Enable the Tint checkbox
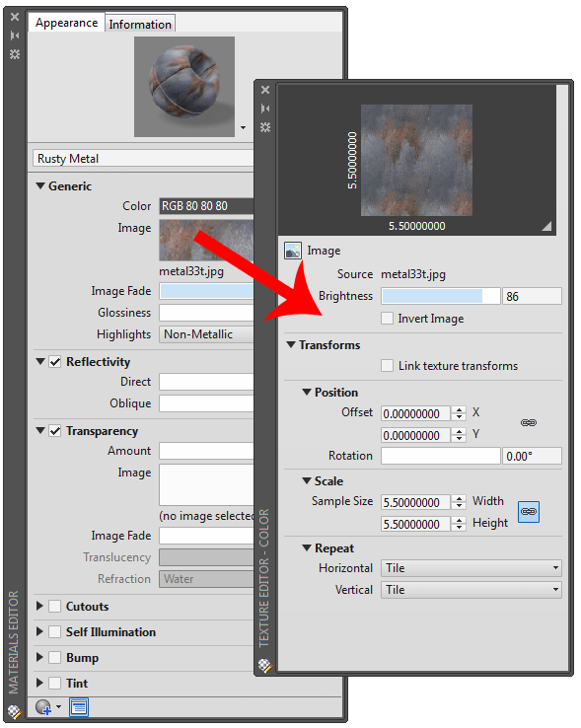 [55, 683]
